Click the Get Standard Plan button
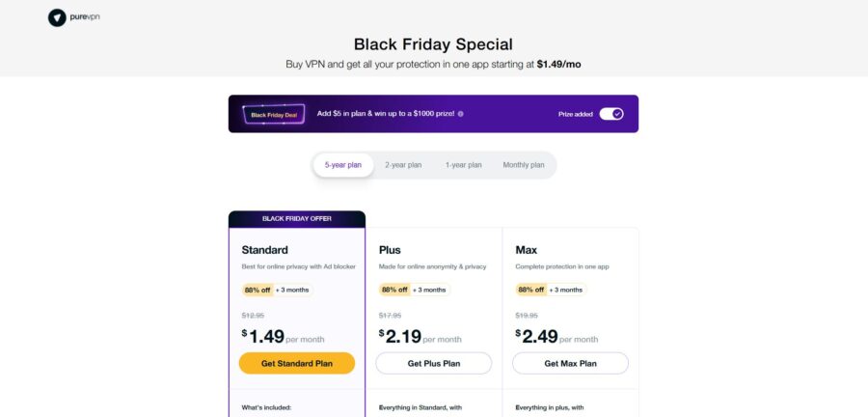This screenshot has width=868, height=417. tap(297, 363)
